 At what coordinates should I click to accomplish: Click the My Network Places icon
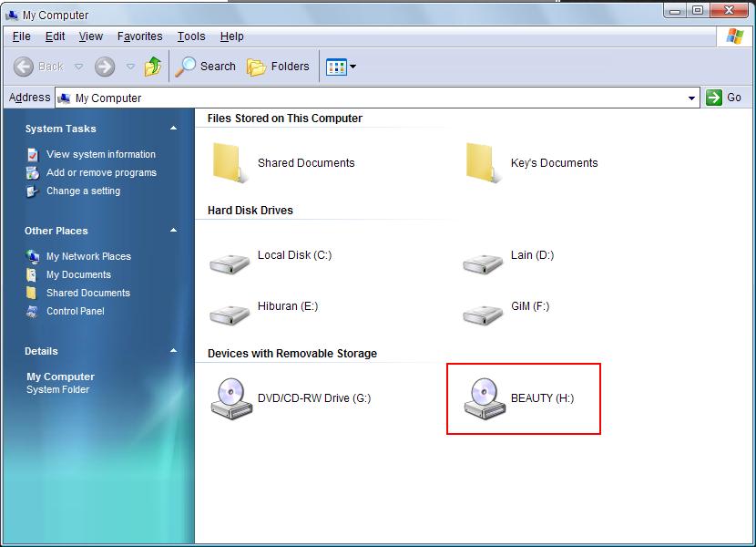(x=33, y=256)
